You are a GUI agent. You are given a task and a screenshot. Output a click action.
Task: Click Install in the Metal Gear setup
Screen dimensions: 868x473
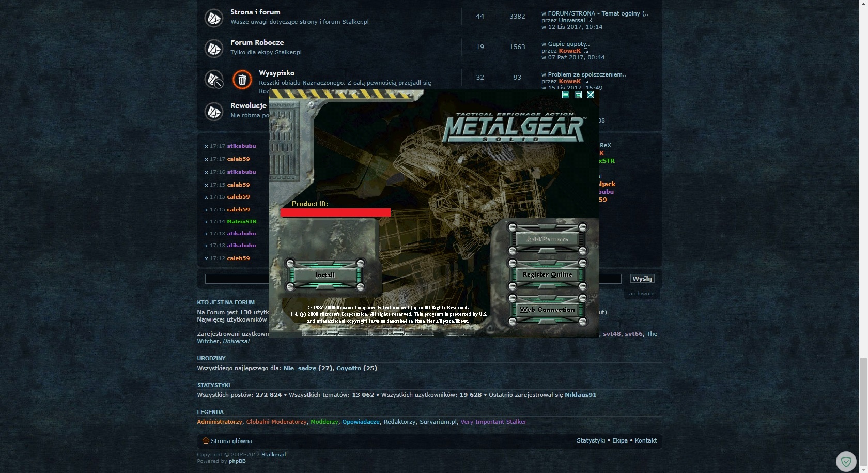tap(325, 275)
